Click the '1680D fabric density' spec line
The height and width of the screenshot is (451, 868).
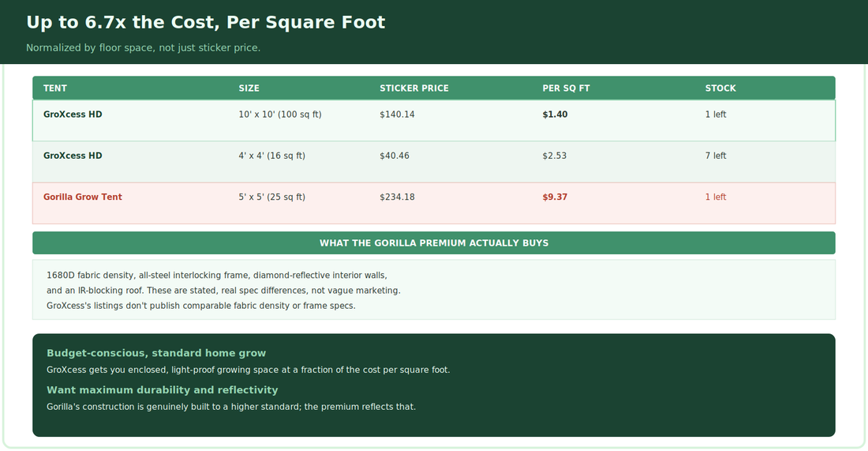tap(216, 276)
